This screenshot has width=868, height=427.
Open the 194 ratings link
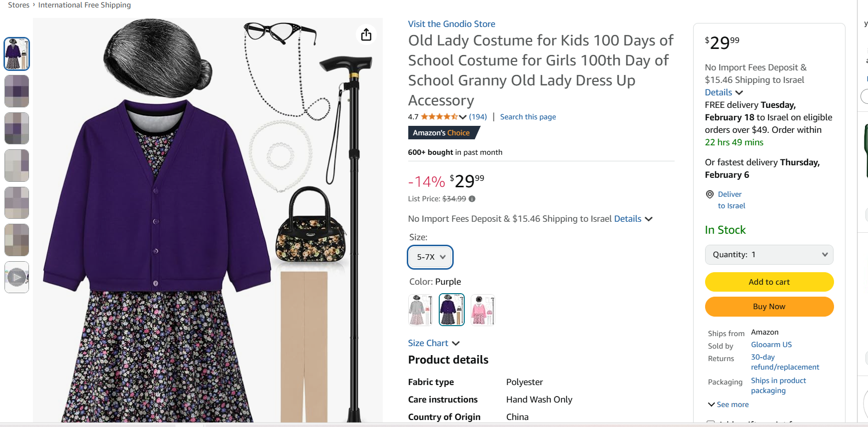478,117
